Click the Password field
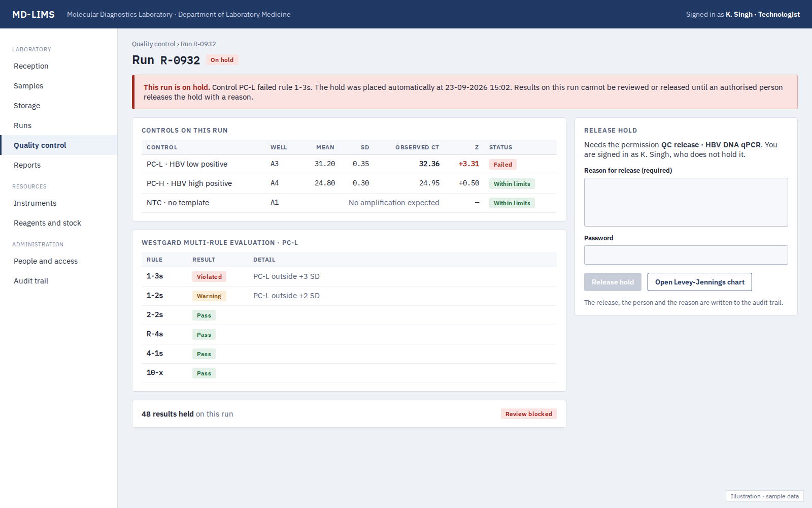Image resolution: width=812 pixels, height=508 pixels. click(686, 255)
